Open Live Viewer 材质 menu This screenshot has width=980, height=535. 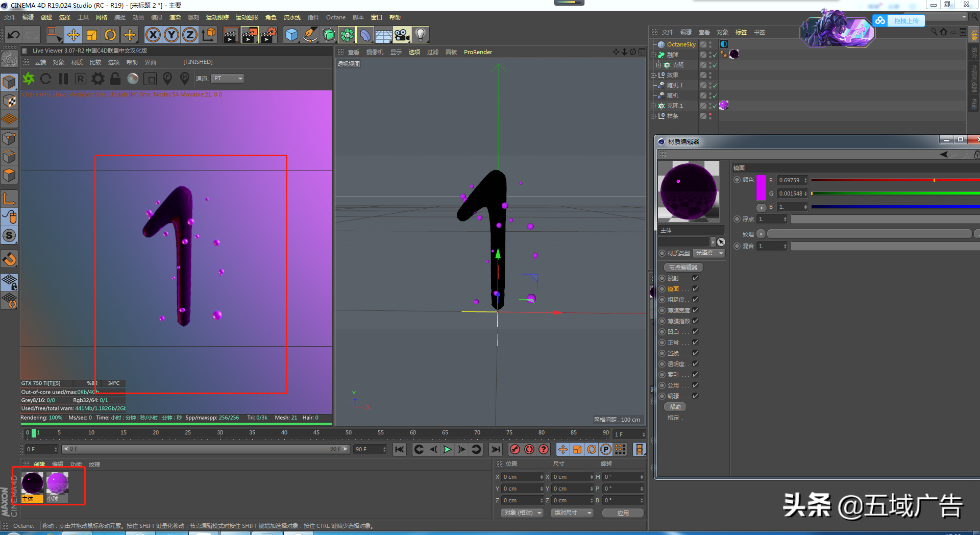point(77,62)
